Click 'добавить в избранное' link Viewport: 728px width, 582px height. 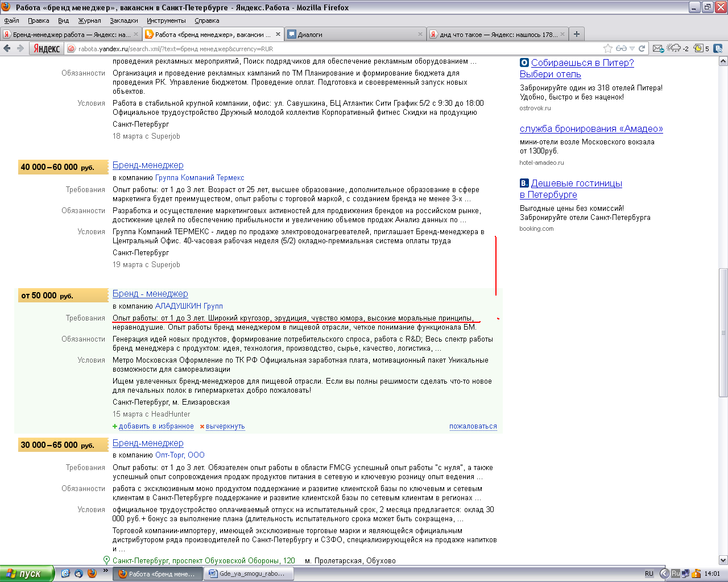[156, 426]
